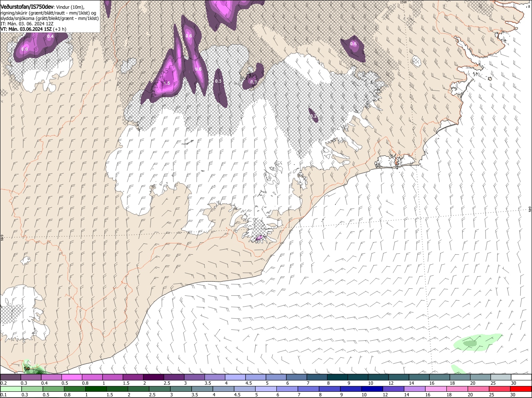Click the 0.2 label on upper legend
Screen dimensions: 532x398
pyautogui.click(x=3, y=383)
